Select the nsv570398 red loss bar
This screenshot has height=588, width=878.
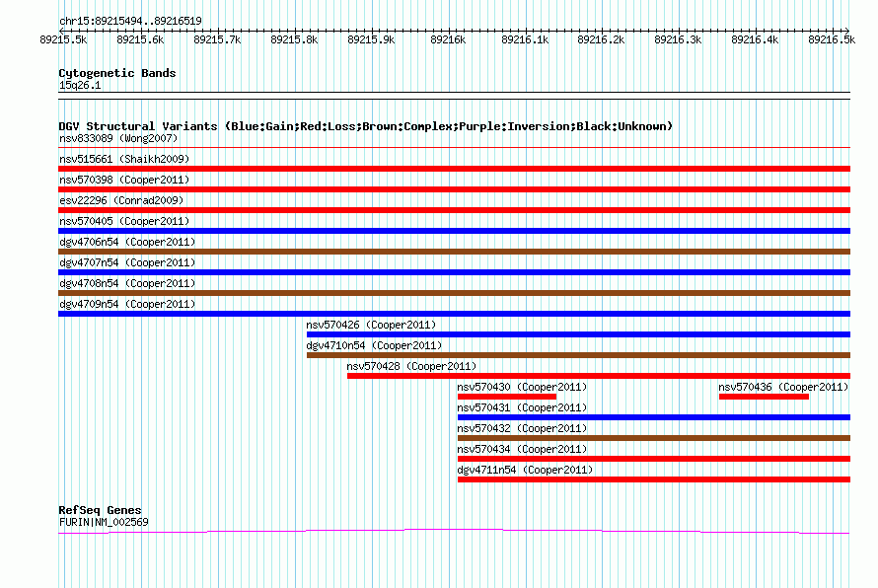click(x=454, y=189)
